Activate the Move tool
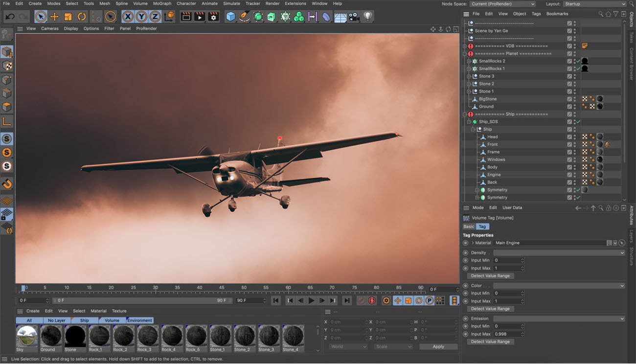This screenshot has height=364, width=636. (54, 16)
